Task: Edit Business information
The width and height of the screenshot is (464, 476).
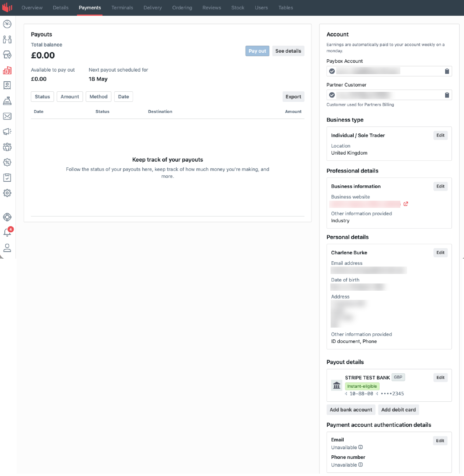Action: (x=440, y=186)
